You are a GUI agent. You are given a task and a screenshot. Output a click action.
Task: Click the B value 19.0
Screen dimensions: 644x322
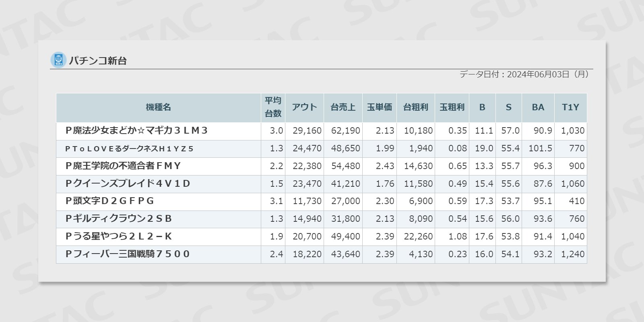484,149
